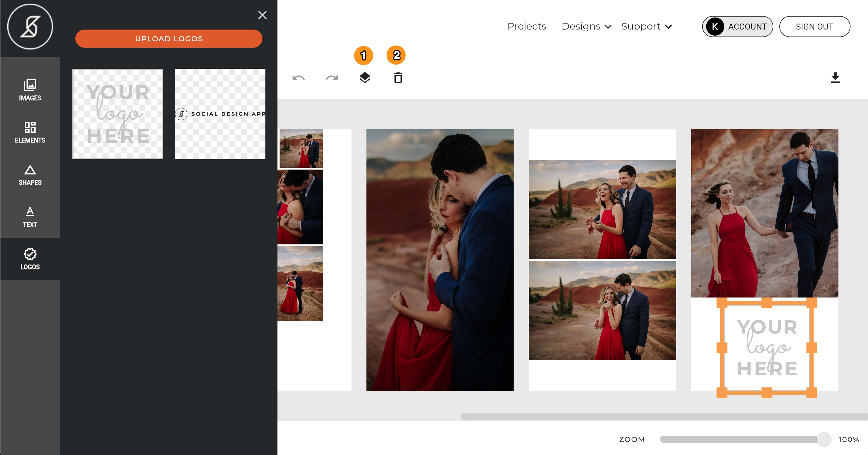
Task: Select the lower laughing couple landscape photo
Action: 602,311
